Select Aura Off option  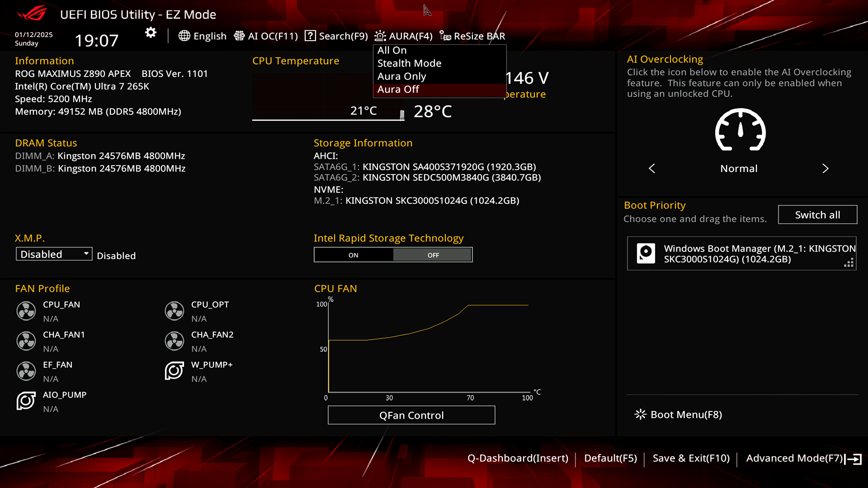coord(439,90)
